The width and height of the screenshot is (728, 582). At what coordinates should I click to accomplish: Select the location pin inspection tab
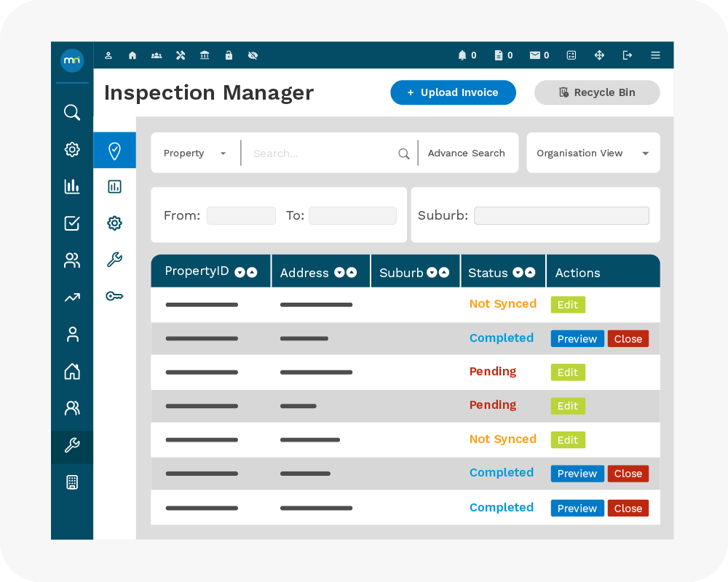(114, 151)
